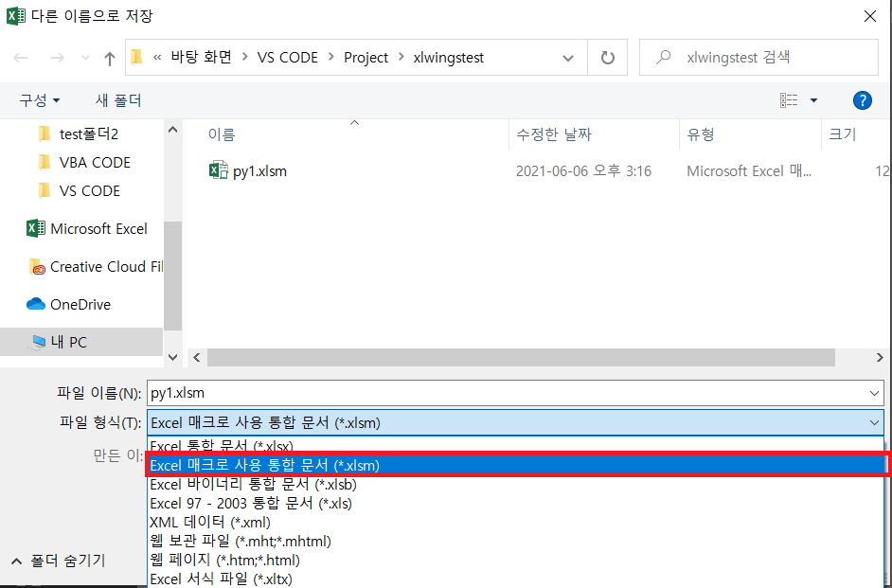Create a new folder with 새 폴더
The image size is (892, 588).
click(x=118, y=100)
